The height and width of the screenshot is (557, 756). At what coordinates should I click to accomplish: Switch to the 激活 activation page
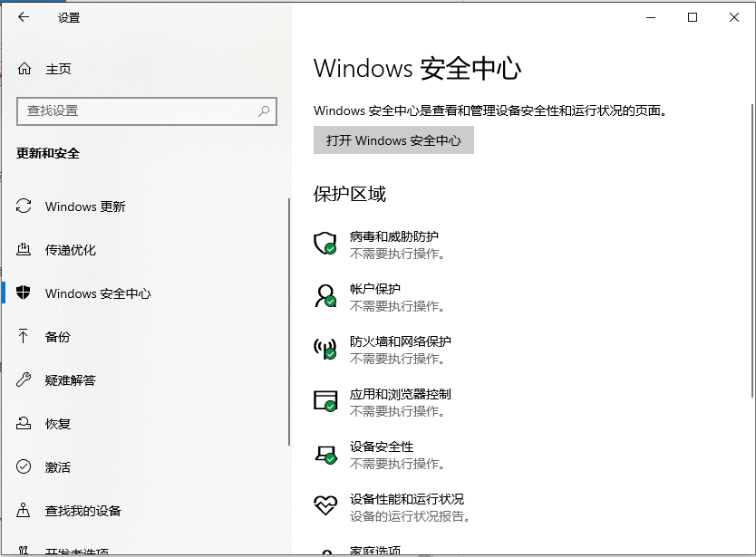click(58, 467)
